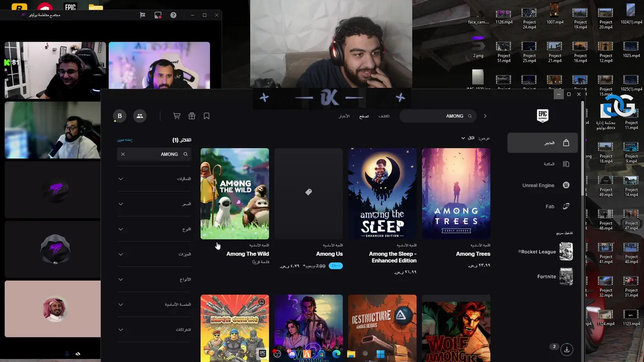Open the 1123.mp4 desktop file
The height and width of the screenshot is (362, 644).
pos(631,318)
